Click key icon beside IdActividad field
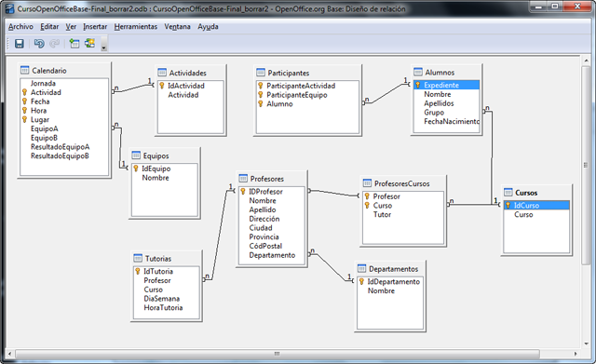 [x=161, y=86]
